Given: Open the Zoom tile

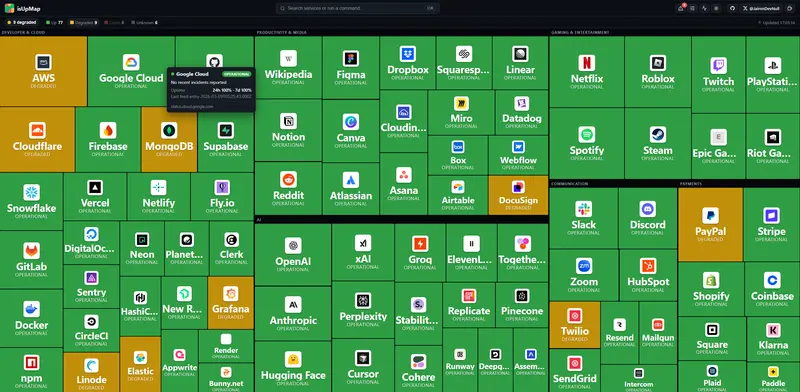Looking at the screenshot, I should pos(584,275).
